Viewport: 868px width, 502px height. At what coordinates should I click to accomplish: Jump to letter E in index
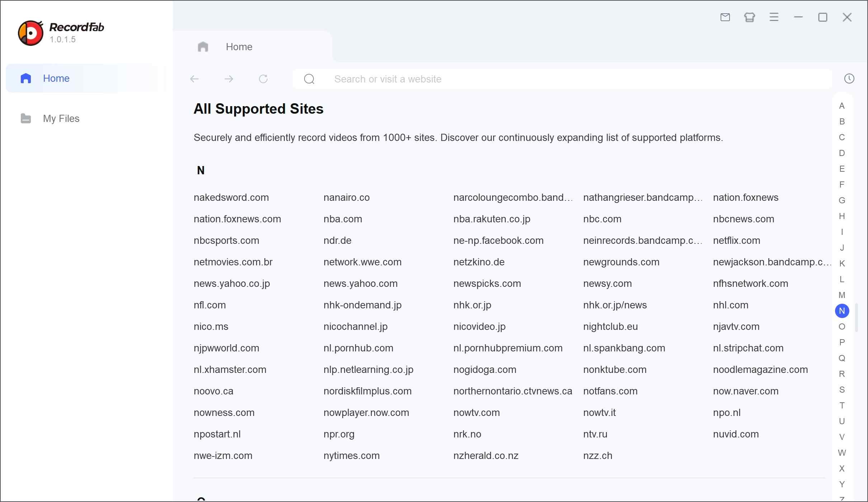click(842, 169)
